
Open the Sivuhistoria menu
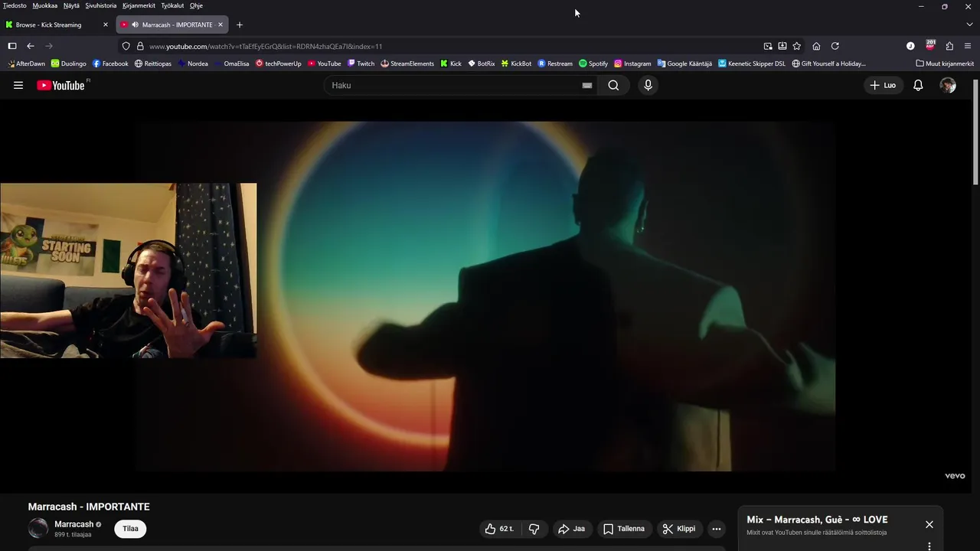click(x=101, y=5)
